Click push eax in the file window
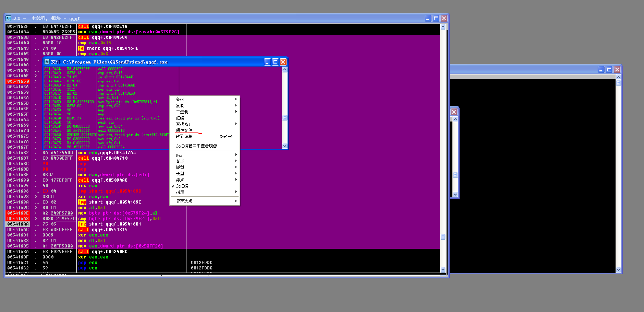Screen dimensions: 644x312 (106, 122)
